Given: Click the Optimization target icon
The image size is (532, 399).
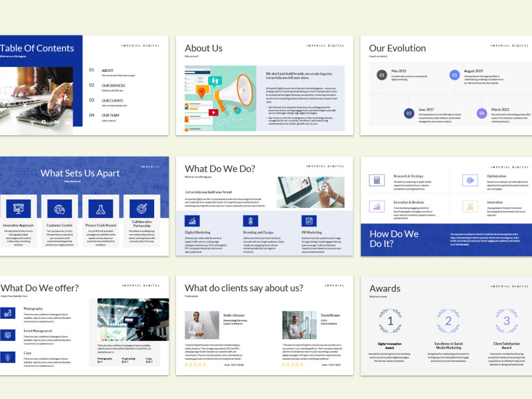Looking at the screenshot, I should tap(470, 180).
